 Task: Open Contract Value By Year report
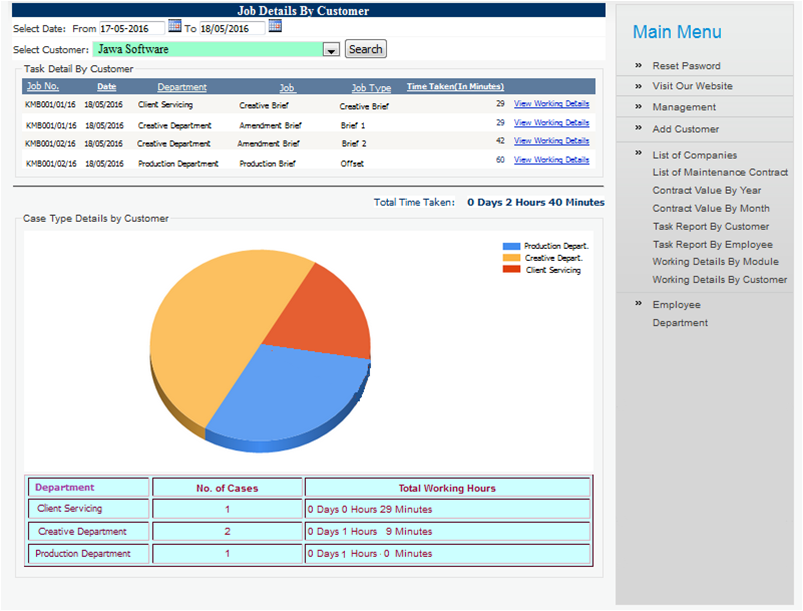pos(707,191)
